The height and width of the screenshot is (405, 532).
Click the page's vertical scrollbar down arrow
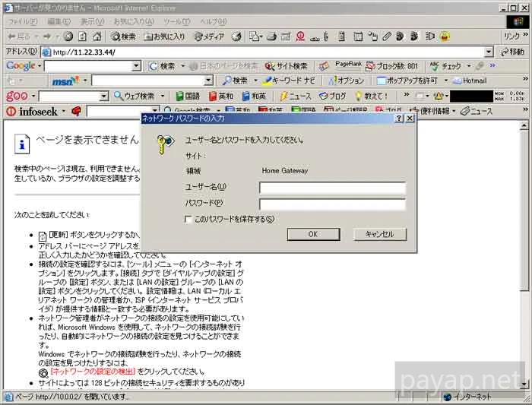tap(524, 384)
